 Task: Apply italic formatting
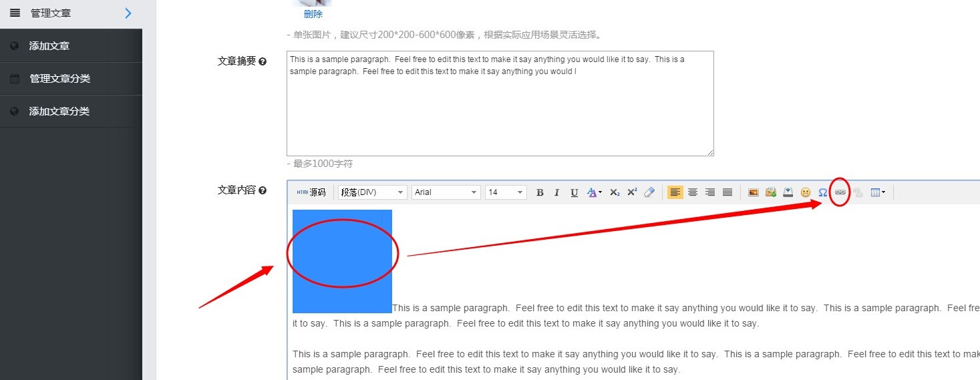[556, 192]
